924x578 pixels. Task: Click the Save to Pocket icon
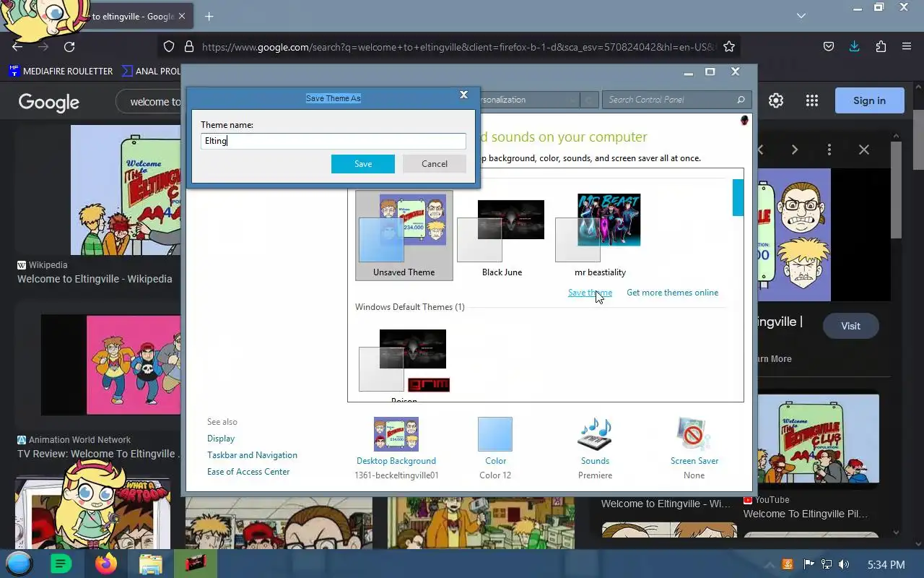pos(829,46)
